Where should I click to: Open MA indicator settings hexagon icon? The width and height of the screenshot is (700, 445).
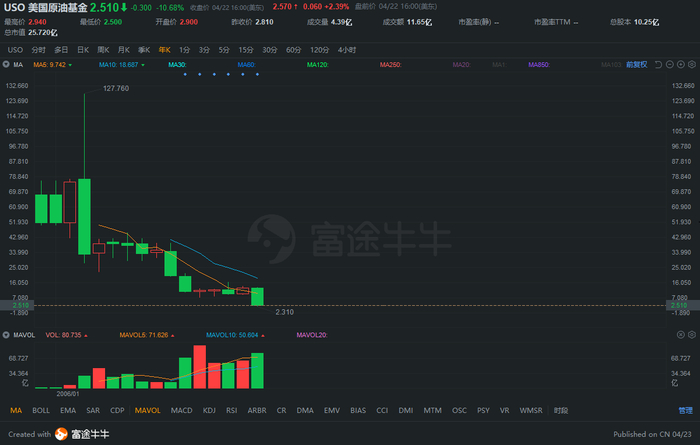click(692, 65)
